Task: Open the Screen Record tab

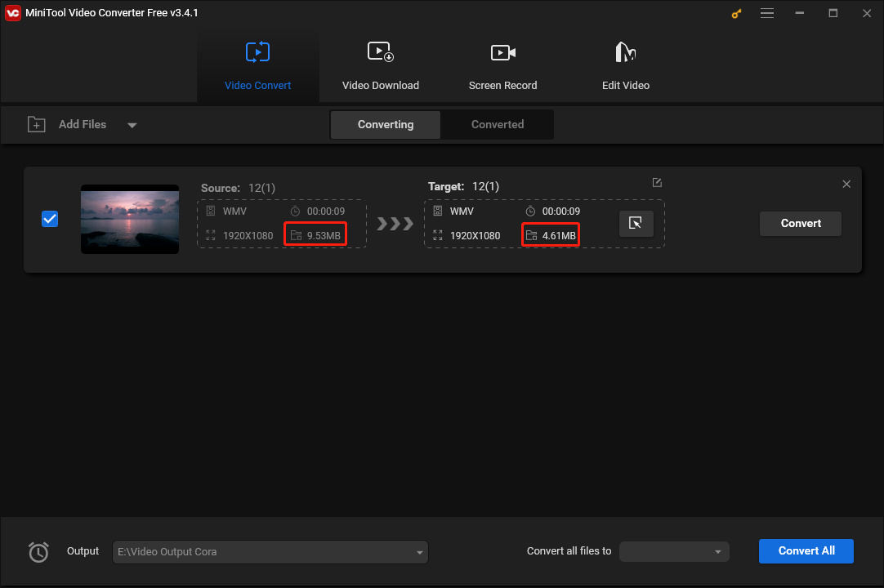Action: pos(503,65)
